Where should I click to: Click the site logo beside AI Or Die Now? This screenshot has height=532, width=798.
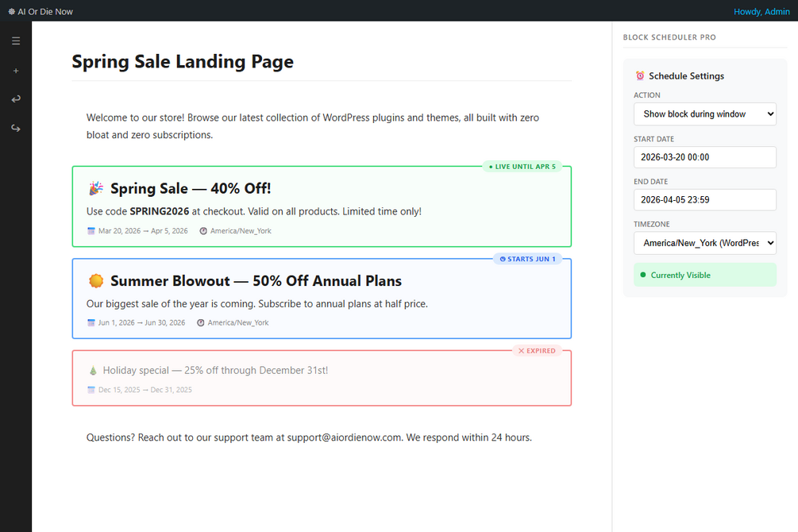pyautogui.click(x=11, y=12)
